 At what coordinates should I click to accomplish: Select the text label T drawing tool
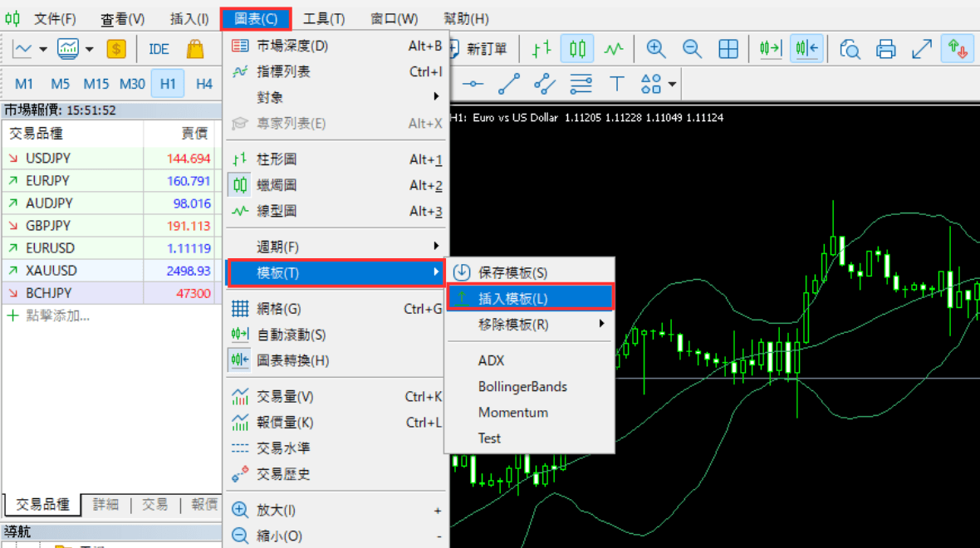coord(617,84)
